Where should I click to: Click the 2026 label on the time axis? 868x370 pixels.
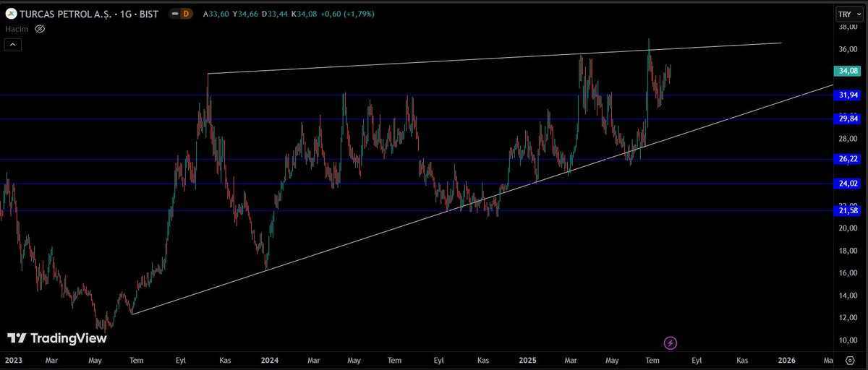786,359
